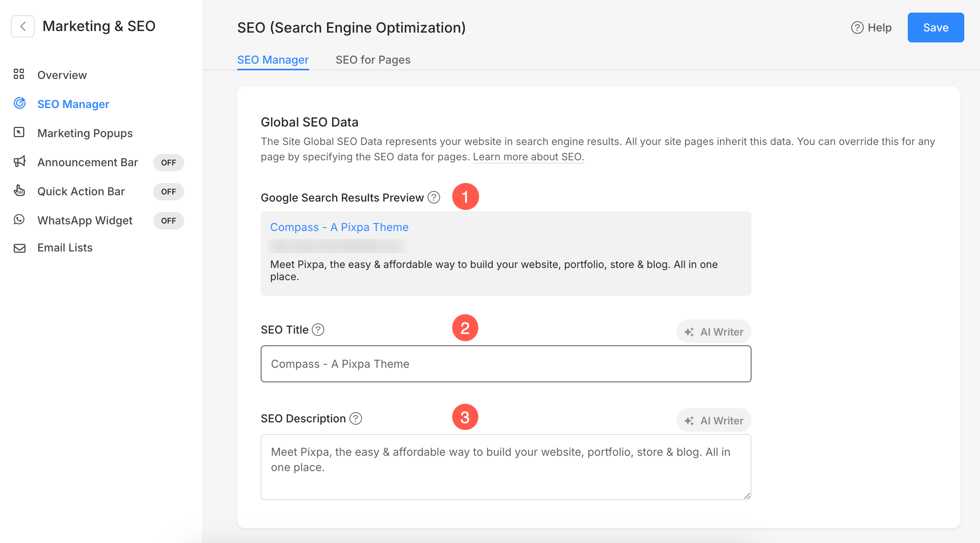Click the Global SEO Data heading
The width and height of the screenshot is (980, 543).
[x=309, y=122]
